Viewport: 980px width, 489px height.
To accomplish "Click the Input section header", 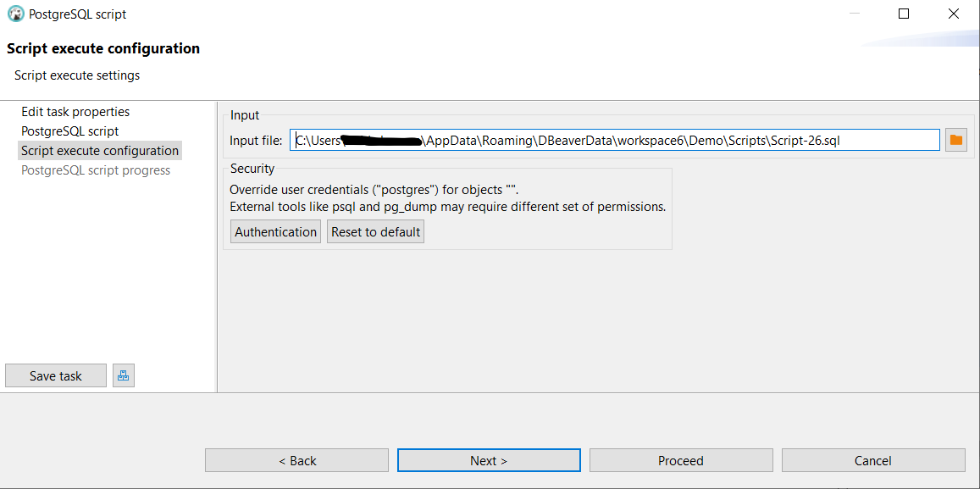I will coord(244,114).
